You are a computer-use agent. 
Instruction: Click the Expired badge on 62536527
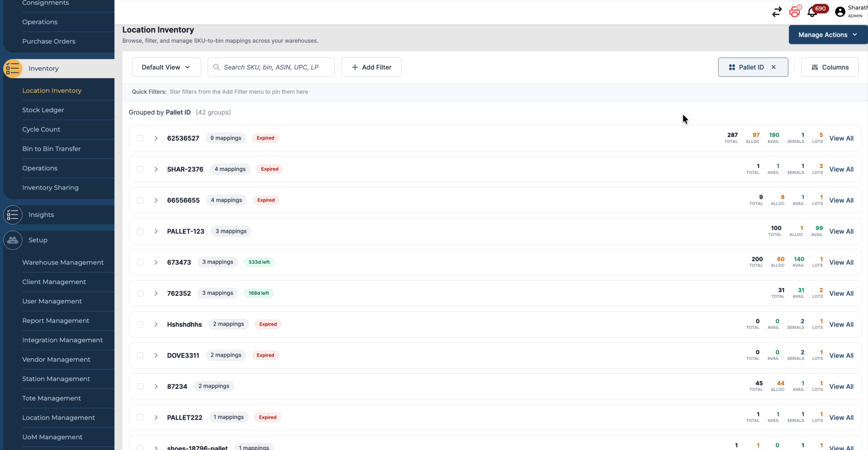point(266,138)
